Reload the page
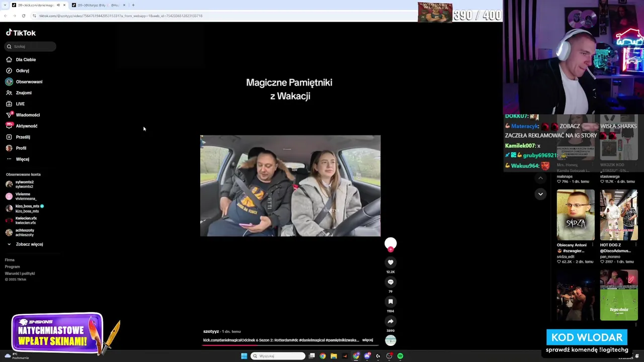This screenshot has width=644, height=362. tap(23, 16)
